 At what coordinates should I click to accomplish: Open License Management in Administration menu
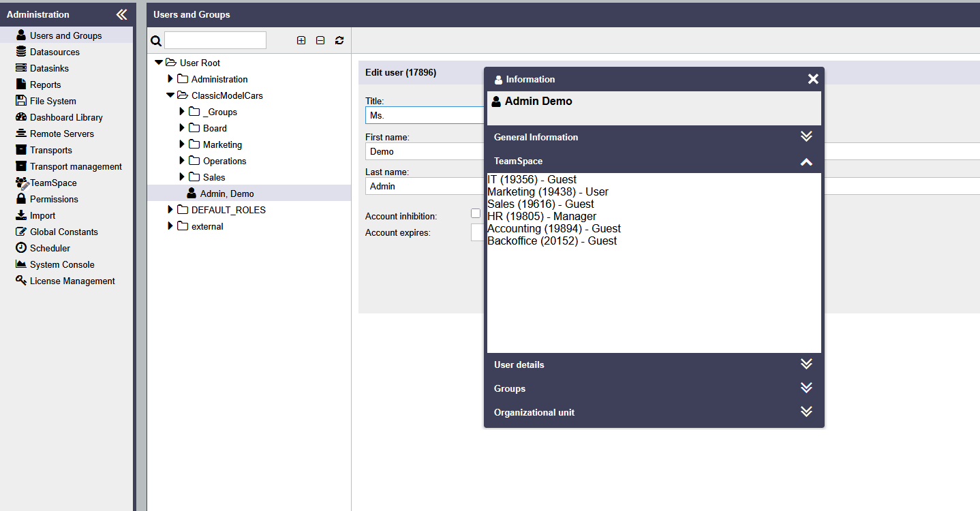(72, 281)
